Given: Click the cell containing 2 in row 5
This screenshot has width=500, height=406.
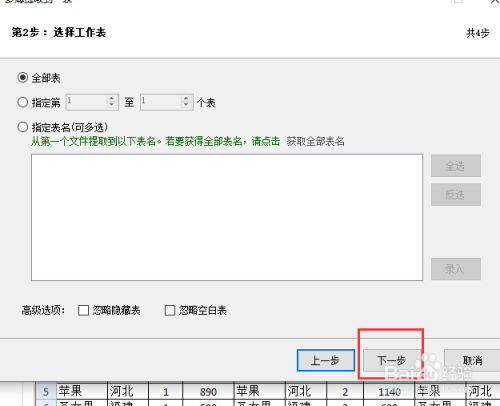Looking at the screenshot, I should (345, 391).
